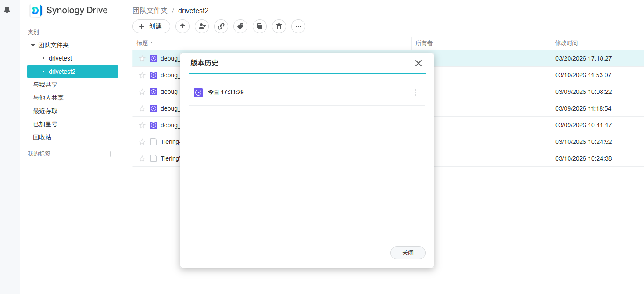
Task: Click the upload icon in toolbar
Action: [182, 26]
